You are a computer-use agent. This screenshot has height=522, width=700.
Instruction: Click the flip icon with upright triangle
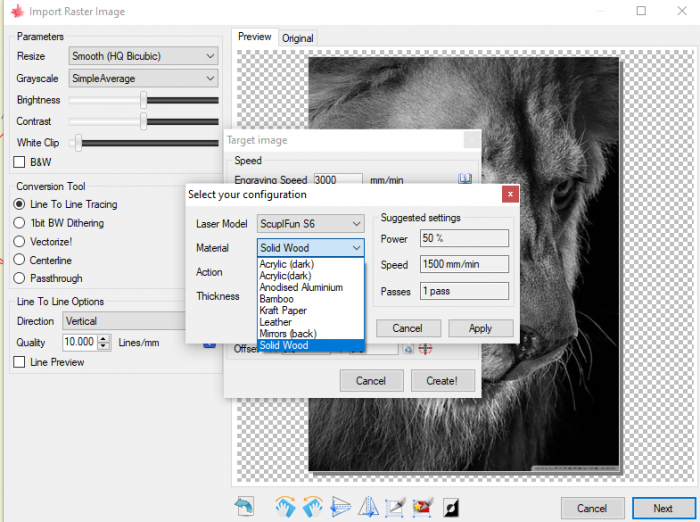368,506
